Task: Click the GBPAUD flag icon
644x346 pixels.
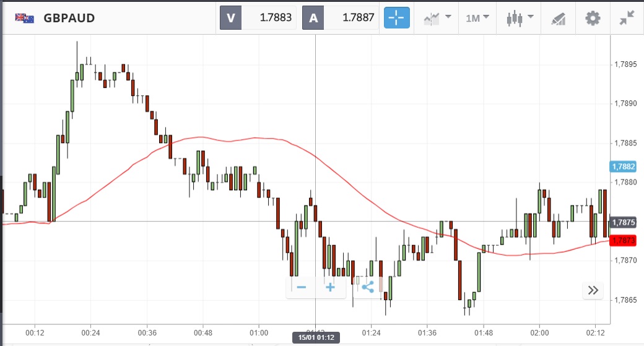Action: point(25,18)
